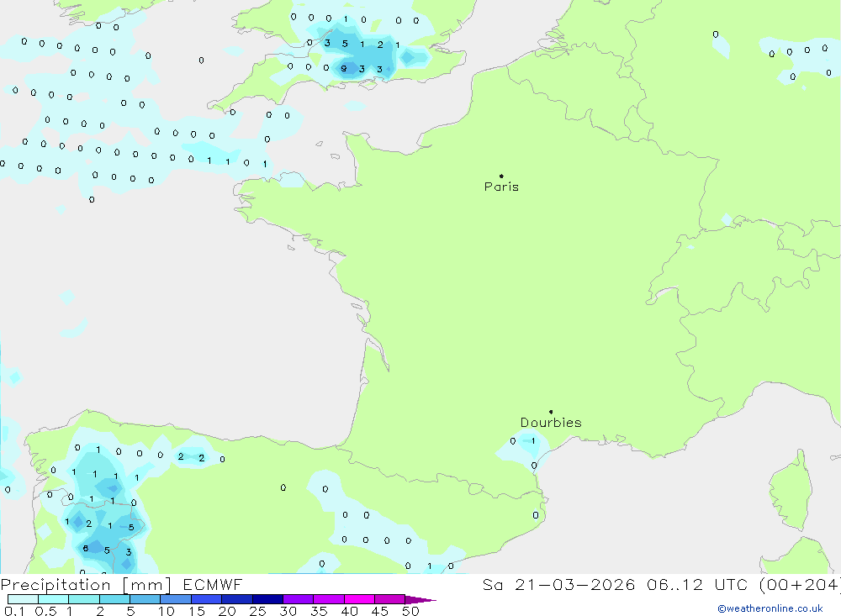The height and width of the screenshot is (616, 841).
Task: Select the Dourbies city label
Action: tap(551, 423)
